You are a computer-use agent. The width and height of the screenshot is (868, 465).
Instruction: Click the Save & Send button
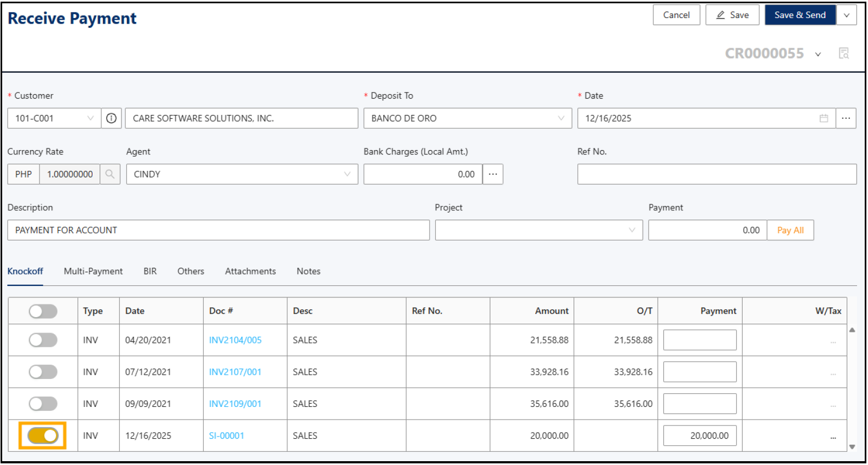[800, 15]
